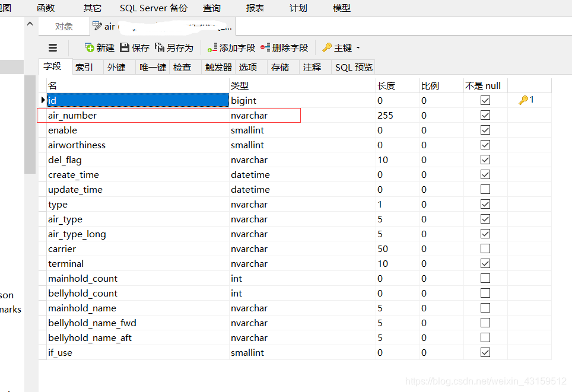Toggle not-null checkbox for carrier row
The image size is (572, 392).
coord(485,248)
